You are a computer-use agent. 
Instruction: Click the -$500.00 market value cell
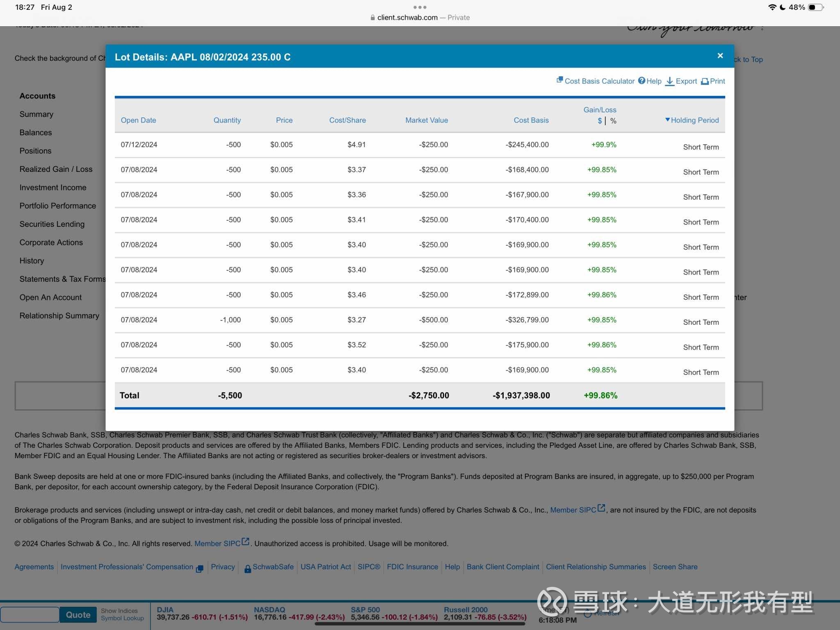434,320
